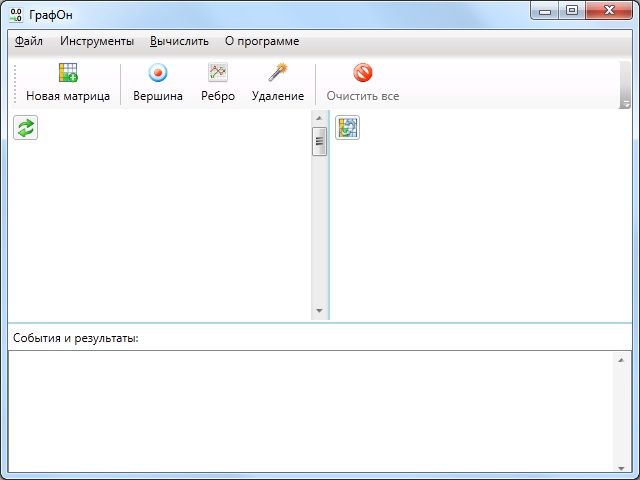Click the toolbar drag grip handle
Screen dimensions: 640x480
click(15, 84)
